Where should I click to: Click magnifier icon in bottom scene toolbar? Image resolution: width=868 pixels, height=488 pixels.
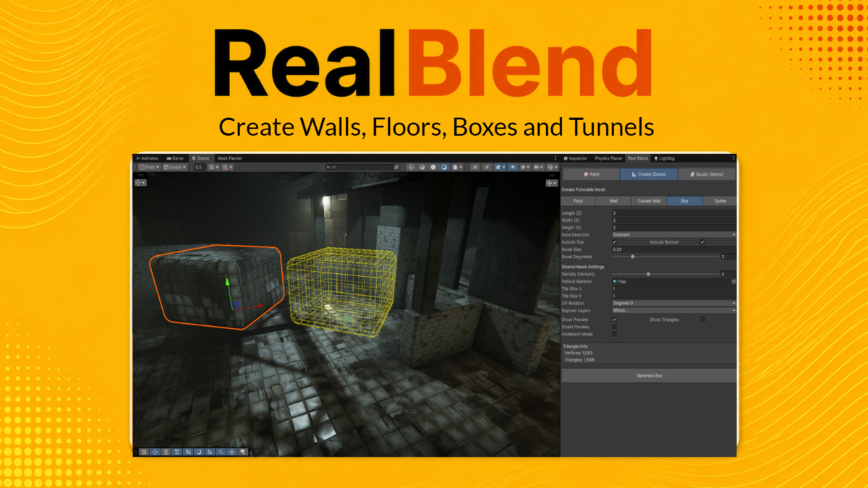point(221,452)
